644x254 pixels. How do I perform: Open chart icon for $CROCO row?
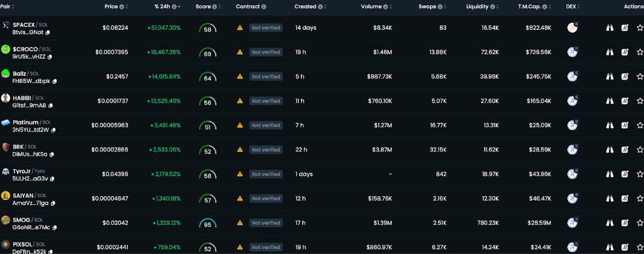(625, 52)
